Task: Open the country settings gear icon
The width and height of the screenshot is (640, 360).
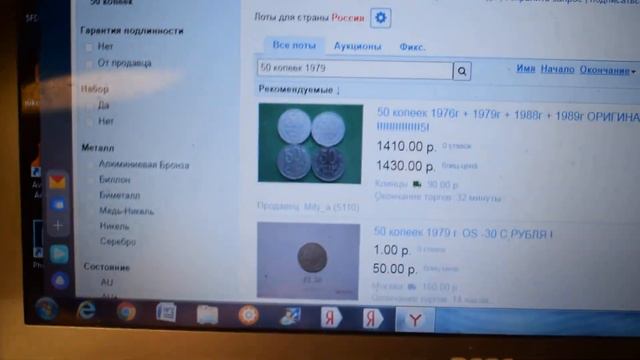Action: pyautogui.click(x=380, y=18)
